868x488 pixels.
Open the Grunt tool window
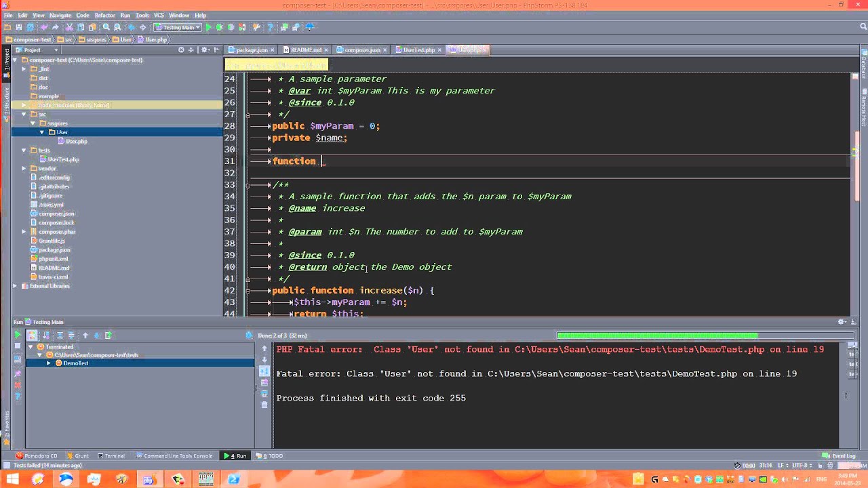(78, 456)
